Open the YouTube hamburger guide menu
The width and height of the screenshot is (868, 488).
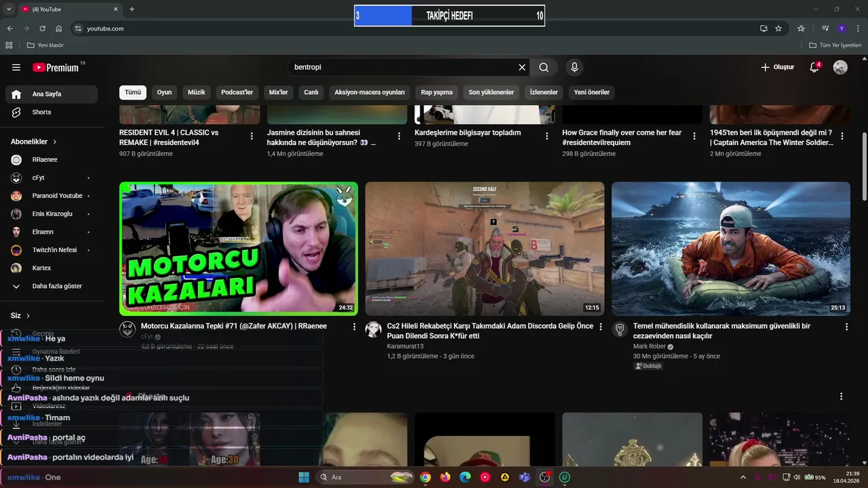[16, 67]
